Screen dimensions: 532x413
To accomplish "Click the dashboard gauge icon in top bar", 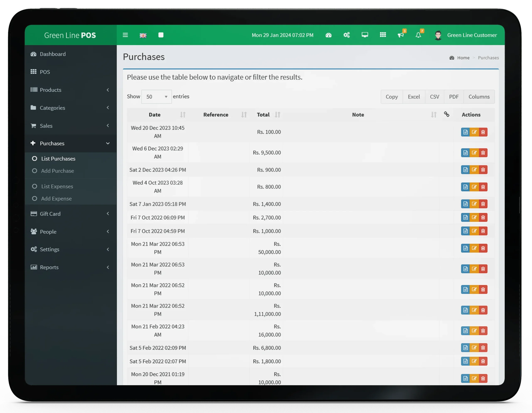I will (x=328, y=35).
